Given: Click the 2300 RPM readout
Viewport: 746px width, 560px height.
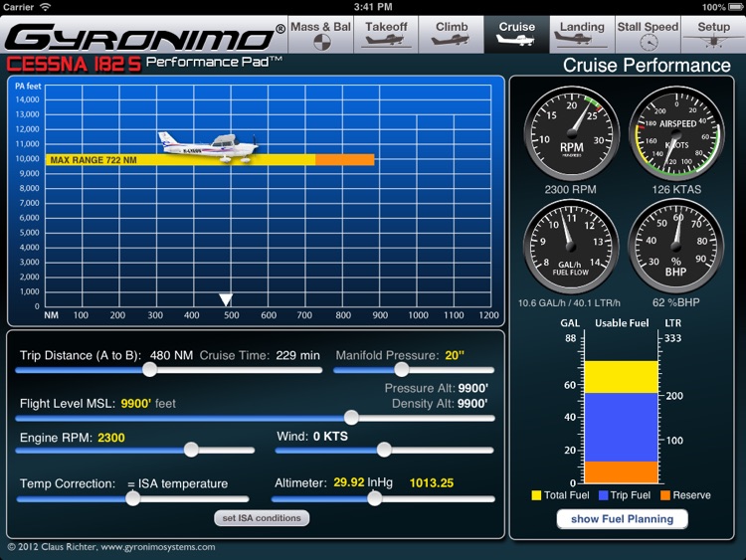Looking at the screenshot, I should 571,189.
